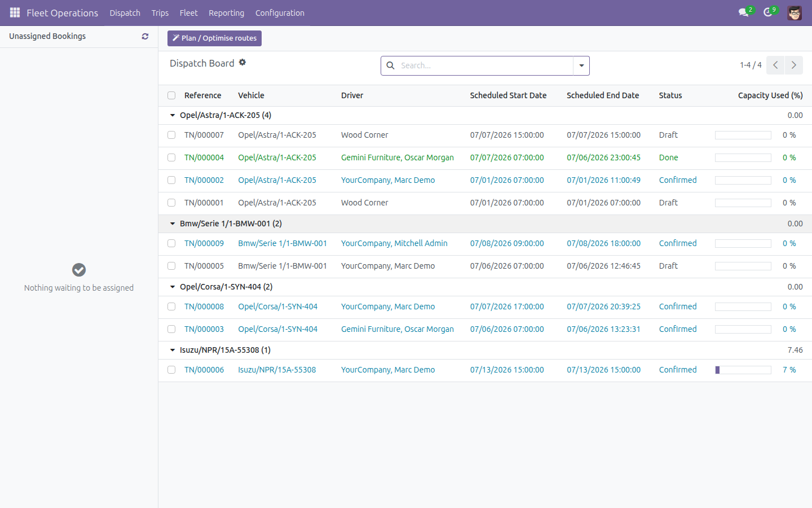Open the activities clock icon
This screenshot has width=812, height=508.
767,12
